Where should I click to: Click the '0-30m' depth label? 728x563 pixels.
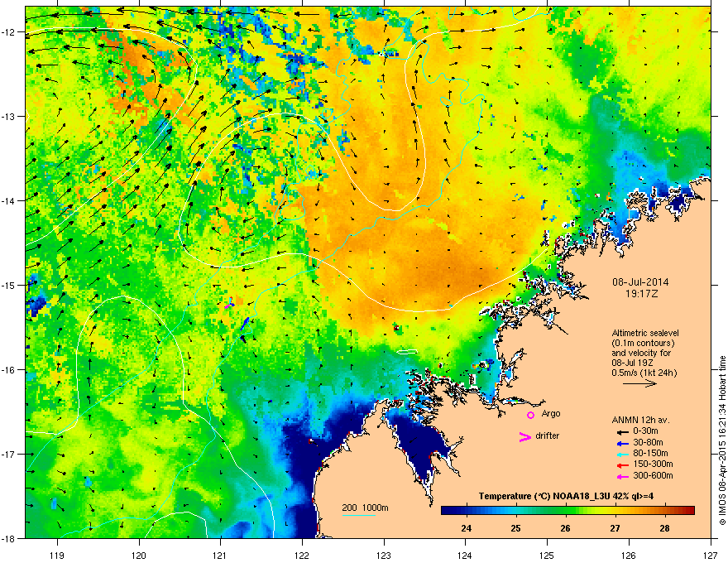(x=645, y=431)
